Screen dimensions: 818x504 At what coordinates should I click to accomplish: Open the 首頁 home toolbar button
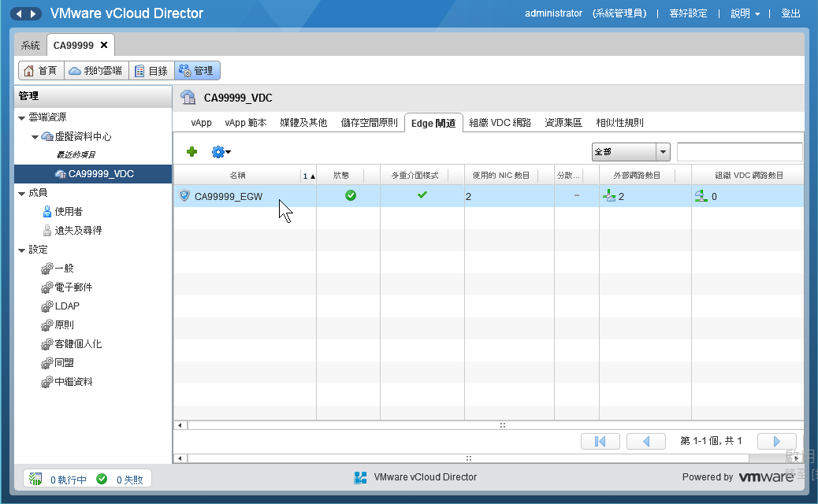(41, 70)
